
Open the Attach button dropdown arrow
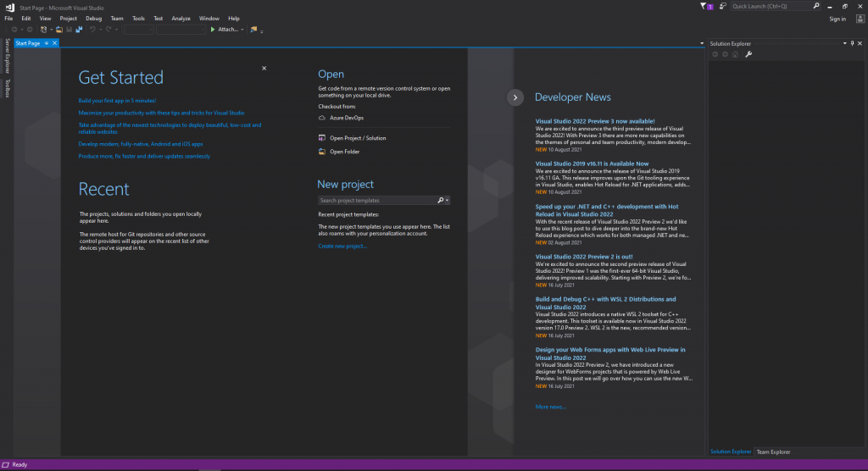(x=242, y=30)
